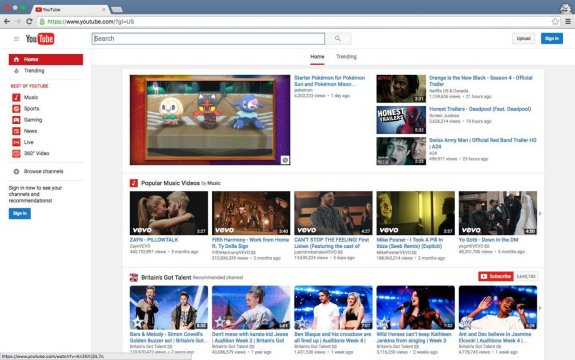Click the magnifier search button

338,38
